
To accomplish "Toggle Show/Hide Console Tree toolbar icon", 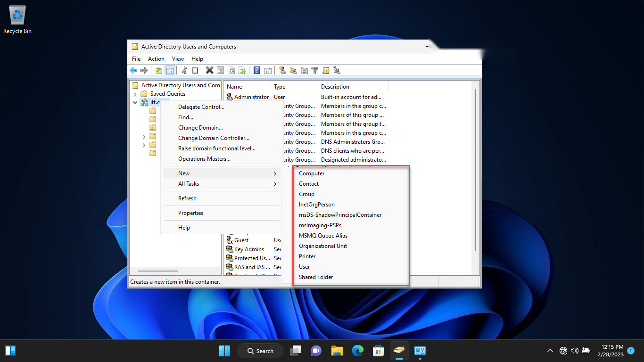I will tap(170, 70).
